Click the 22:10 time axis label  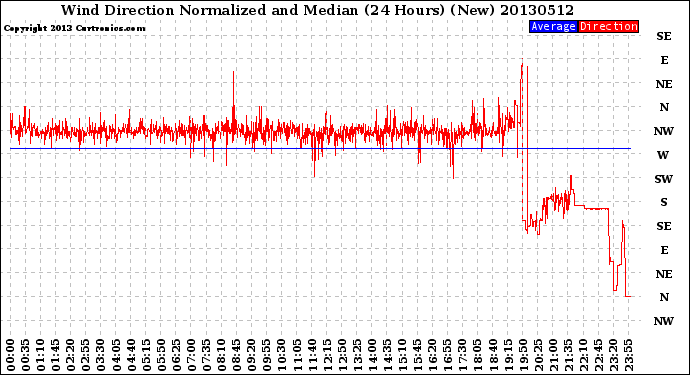(584, 355)
